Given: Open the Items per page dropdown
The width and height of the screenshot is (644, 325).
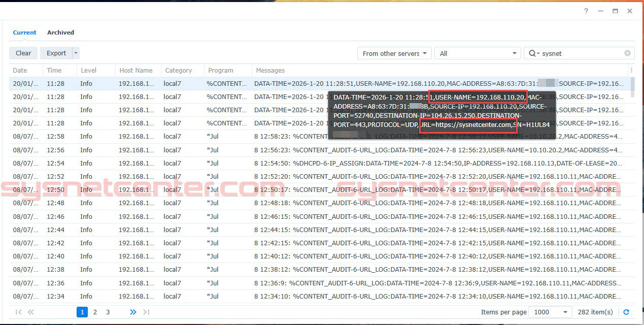Looking at the screenshot, I should tap(550, 312).
